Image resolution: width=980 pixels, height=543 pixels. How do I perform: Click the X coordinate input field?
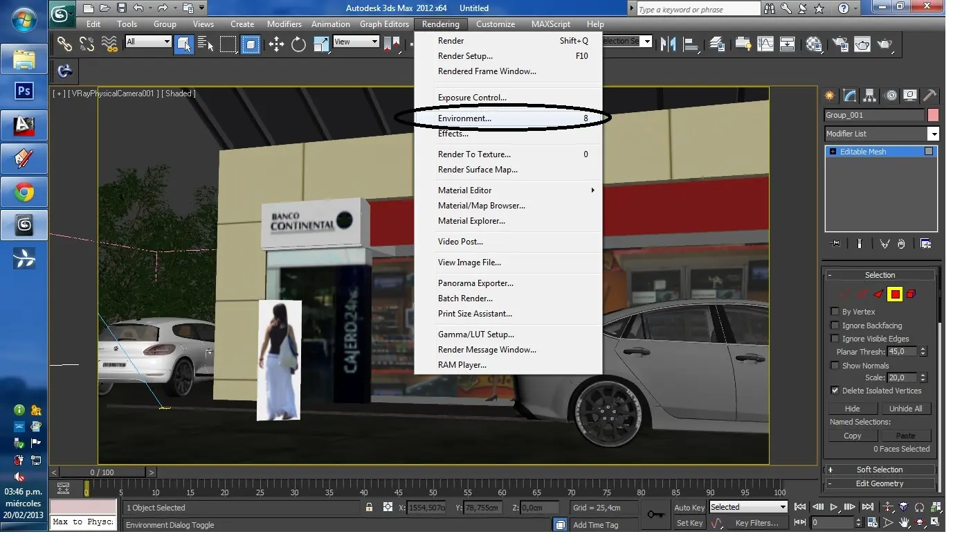pos(427,508)
